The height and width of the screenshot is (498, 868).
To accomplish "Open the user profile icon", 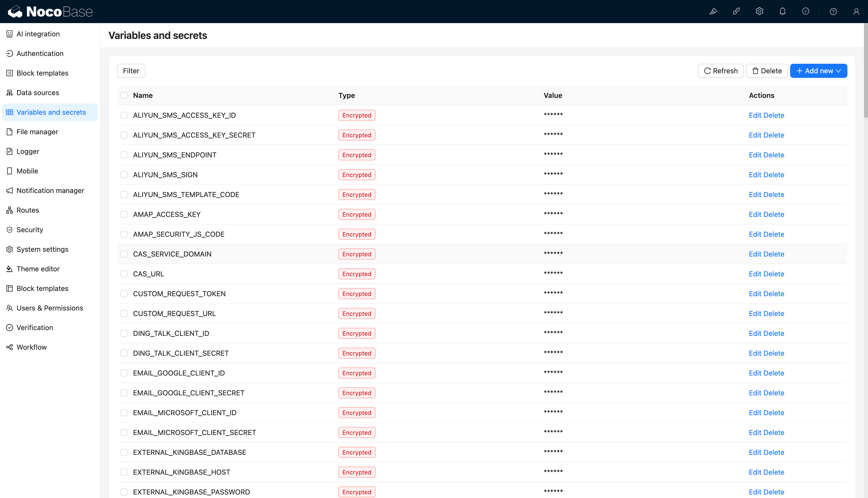I will [x=856, y=11].
